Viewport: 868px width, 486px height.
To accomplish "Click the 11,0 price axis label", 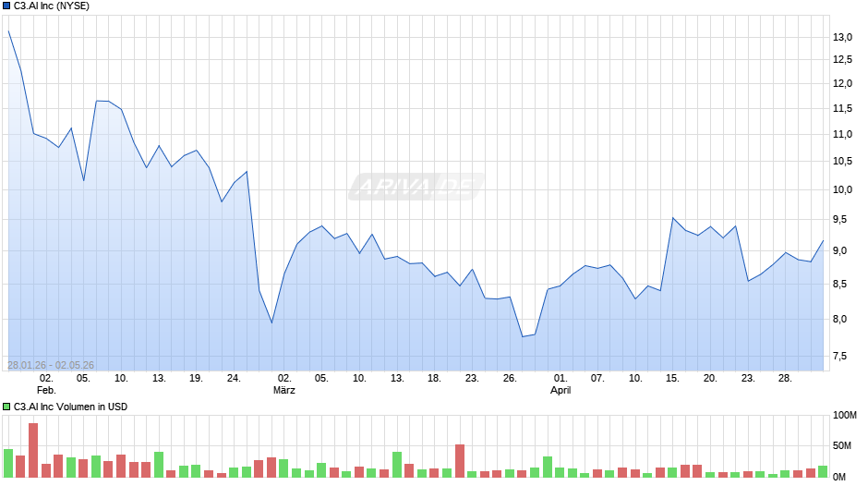I will click(x=842, y=135).
